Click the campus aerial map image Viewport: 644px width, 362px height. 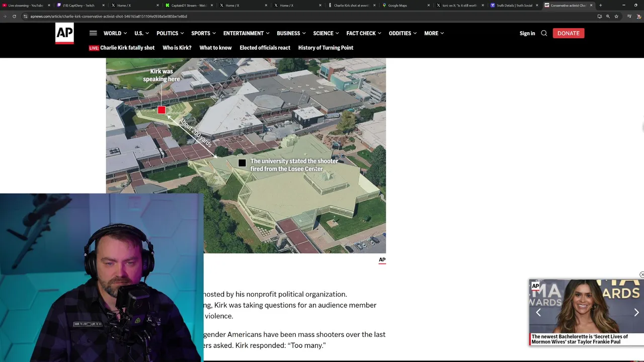(246, 155)
